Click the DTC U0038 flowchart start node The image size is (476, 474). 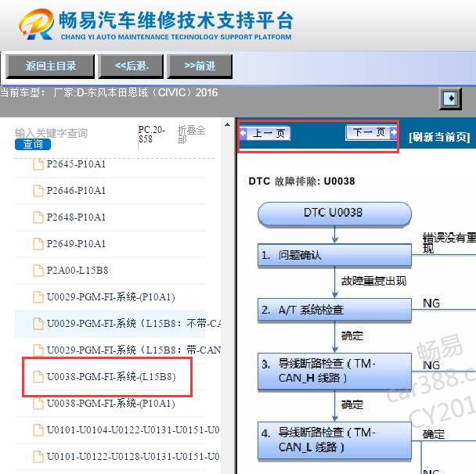click(334, 214)
